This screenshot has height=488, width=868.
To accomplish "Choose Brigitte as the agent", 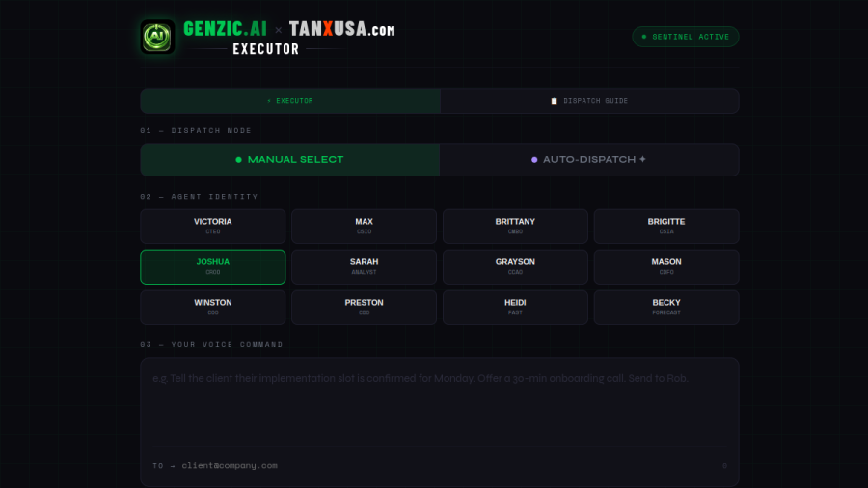I will [x=666, y=227].
